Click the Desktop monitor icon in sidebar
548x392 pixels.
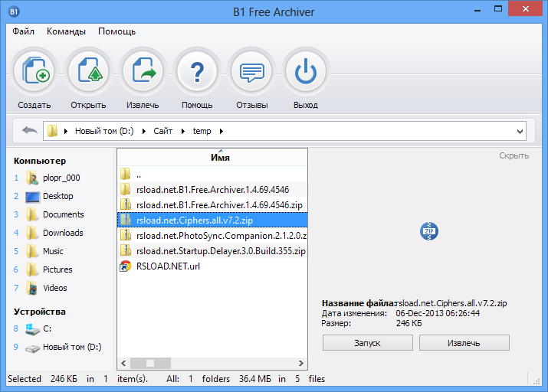click(x=32, y=197)
